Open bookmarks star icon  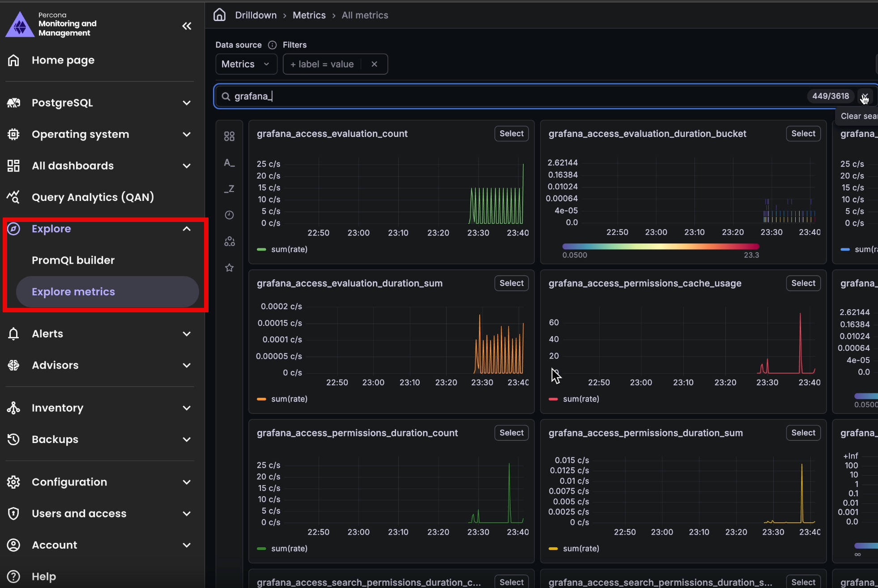[229, 268]
